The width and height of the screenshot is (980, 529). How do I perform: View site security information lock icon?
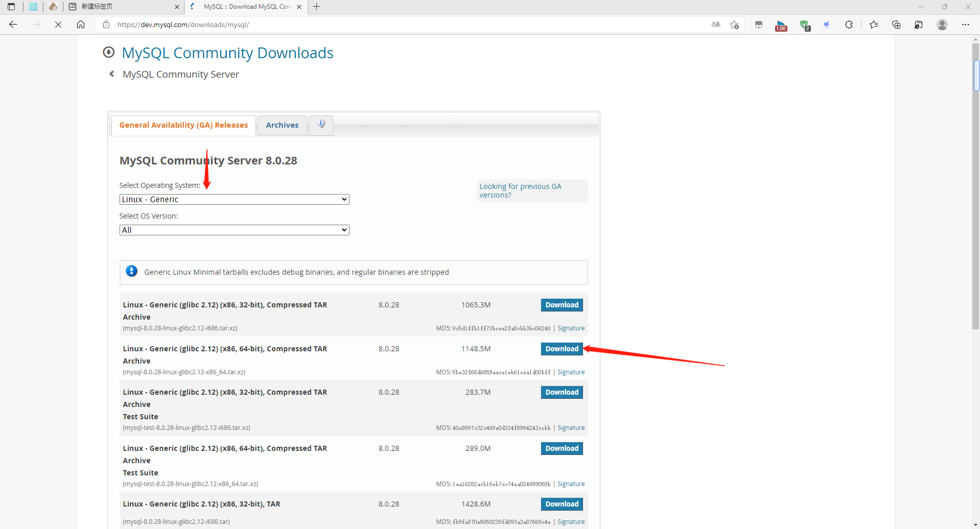click(106, 25)
